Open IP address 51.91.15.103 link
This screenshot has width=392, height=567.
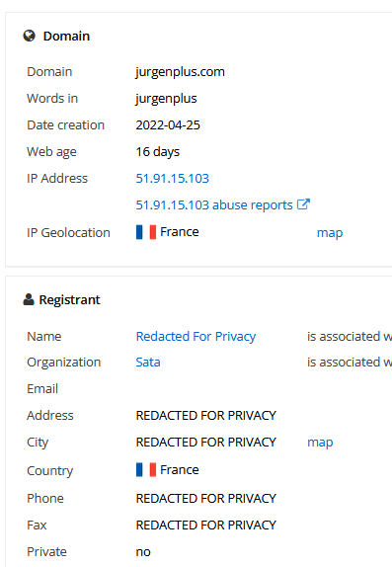pos(173,178)
